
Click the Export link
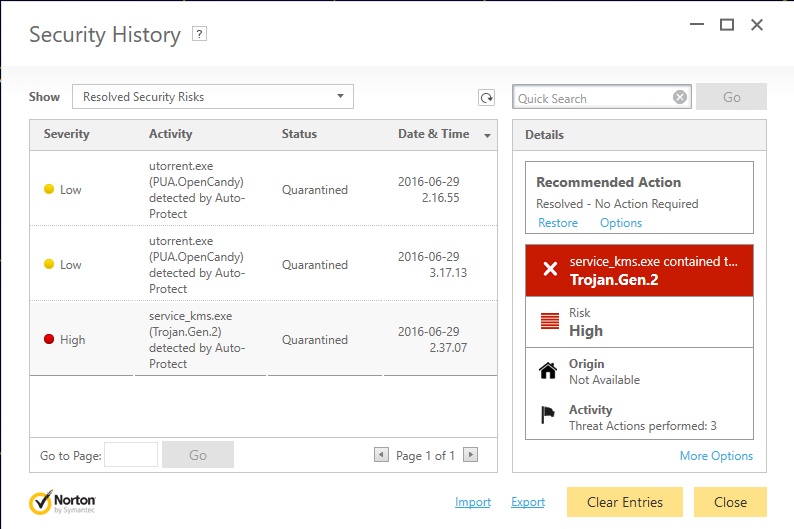point(528,502)
